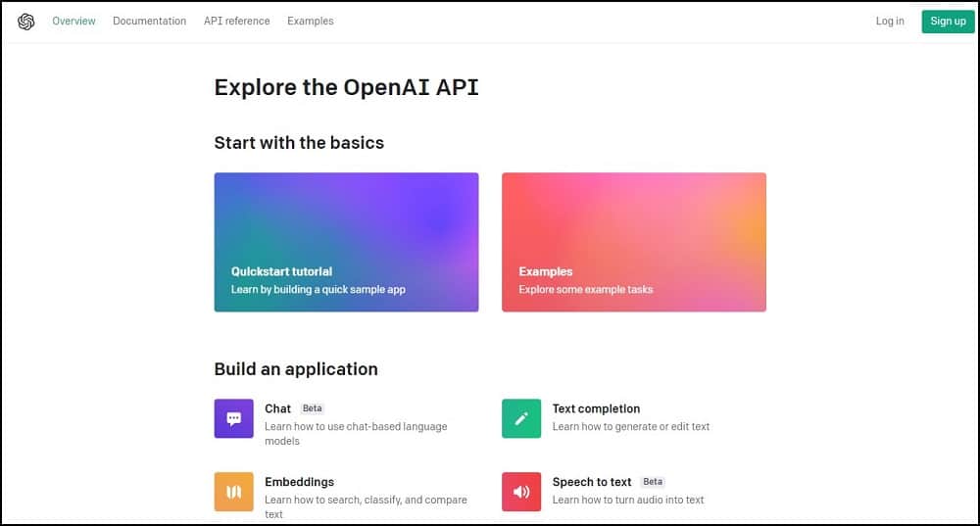Screen dimensions: 980x526
Task: Click the 'Build an application' heading
Action: point(296,369)
